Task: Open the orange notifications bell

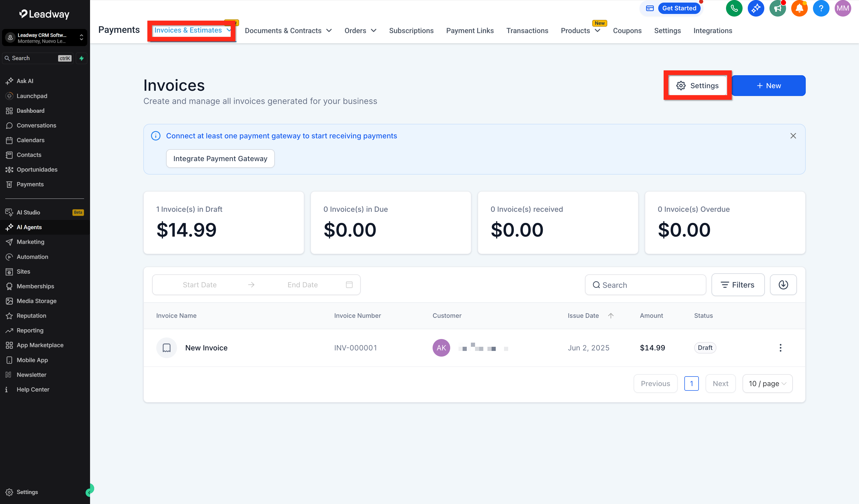Action: pos(799,8)
